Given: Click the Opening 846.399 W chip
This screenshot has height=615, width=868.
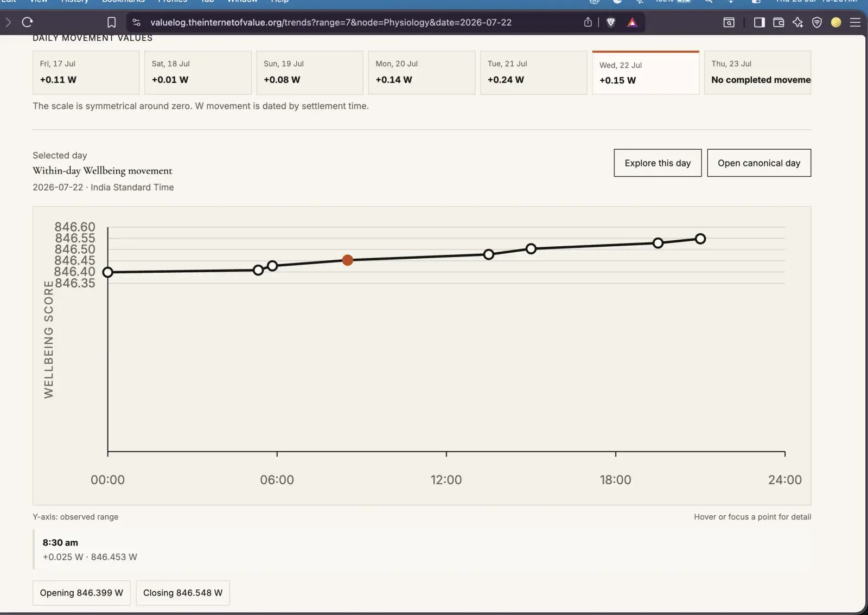Looking at the screenshot, I should pos(81,593).
